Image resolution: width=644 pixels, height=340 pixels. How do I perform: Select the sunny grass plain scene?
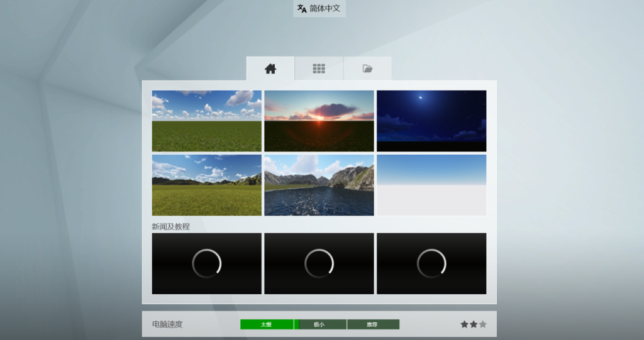click(x=206, y=121)
